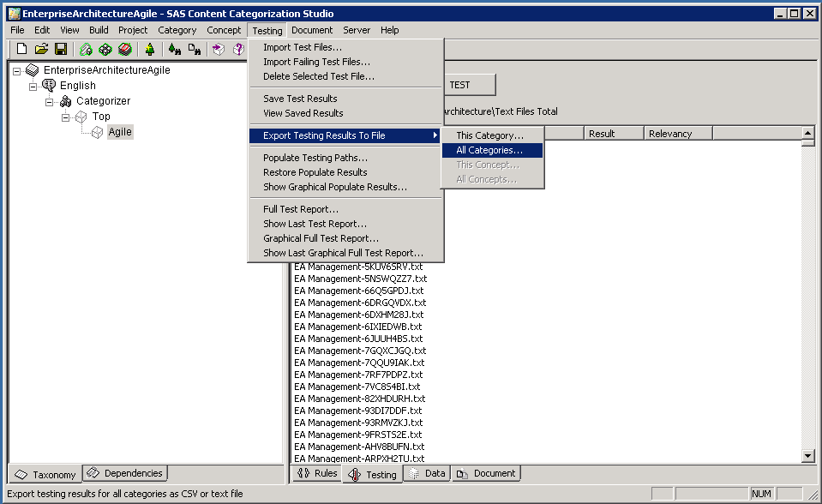Click the file list scroll down arrow

[807, 456]
